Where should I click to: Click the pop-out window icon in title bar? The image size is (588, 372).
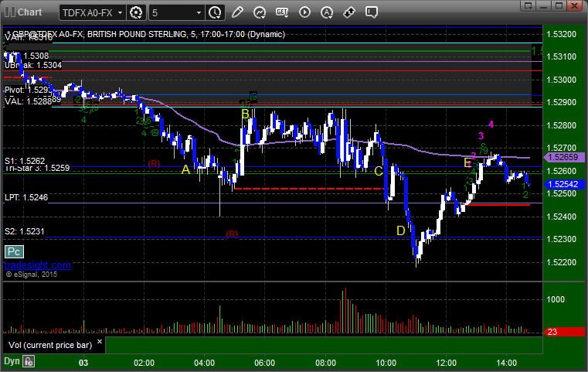529,5
